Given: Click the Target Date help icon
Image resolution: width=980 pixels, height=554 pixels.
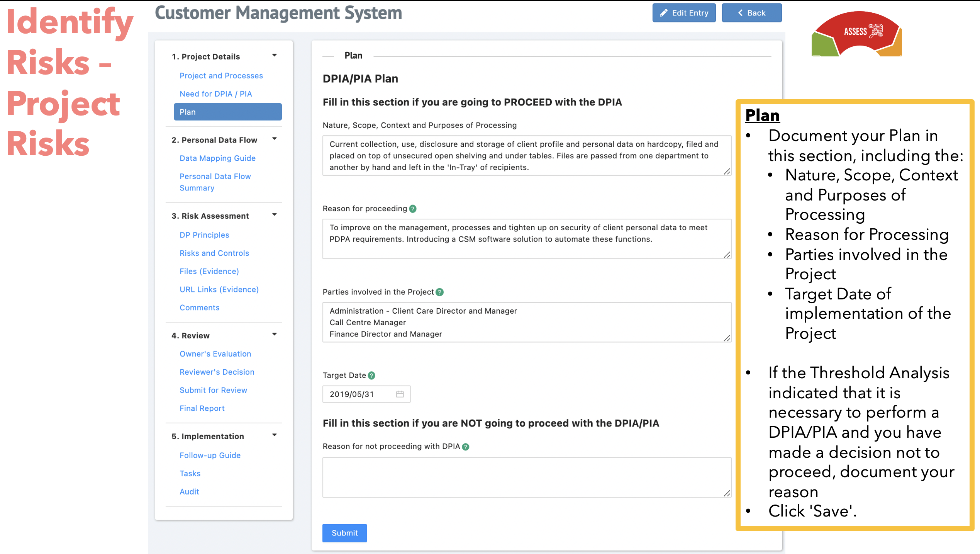Looking at the screenshot, I should pos(371,375).
